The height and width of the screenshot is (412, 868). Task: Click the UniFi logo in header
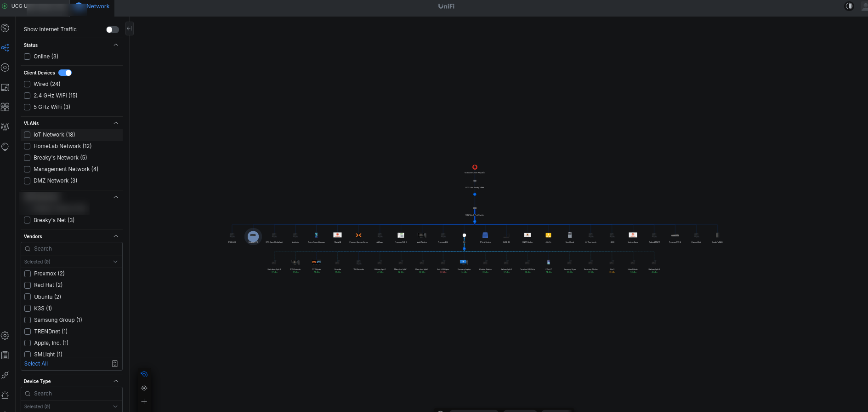(446, 6)
